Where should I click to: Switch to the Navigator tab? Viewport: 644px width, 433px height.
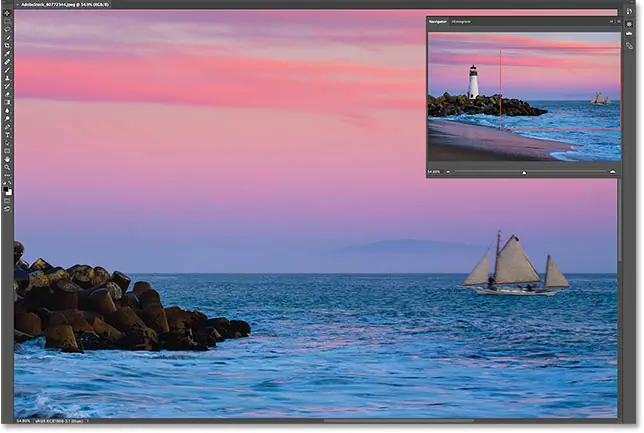coord(438,21)
